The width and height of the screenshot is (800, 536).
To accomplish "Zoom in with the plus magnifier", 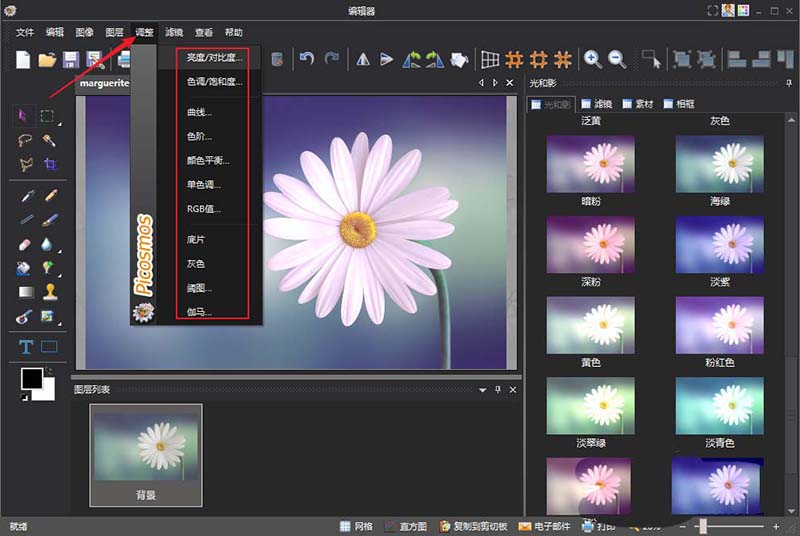I will point(592,60).
